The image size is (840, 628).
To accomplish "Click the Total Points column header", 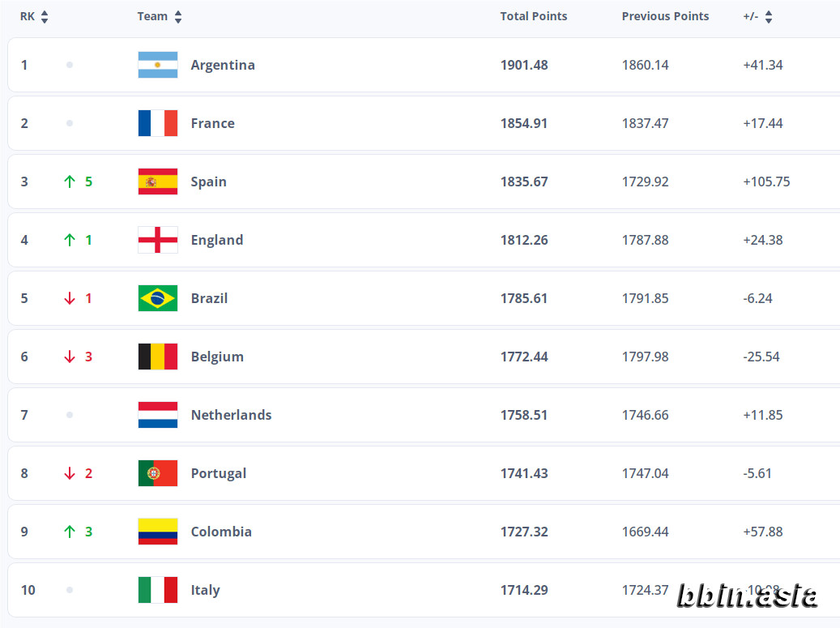I will coord(534,16).
